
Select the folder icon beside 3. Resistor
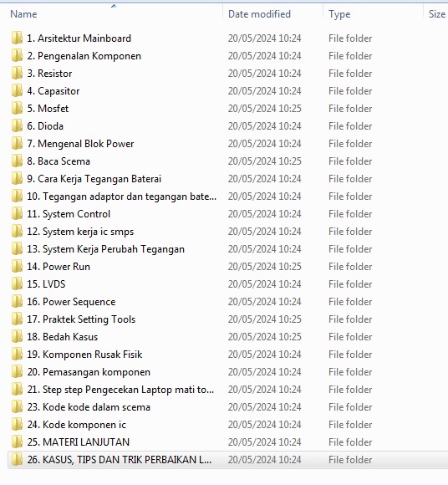17,74
